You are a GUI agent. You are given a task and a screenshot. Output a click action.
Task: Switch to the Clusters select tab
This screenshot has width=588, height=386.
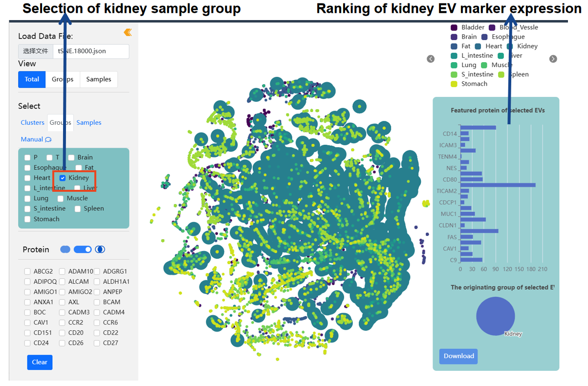[x=32, y=123]
